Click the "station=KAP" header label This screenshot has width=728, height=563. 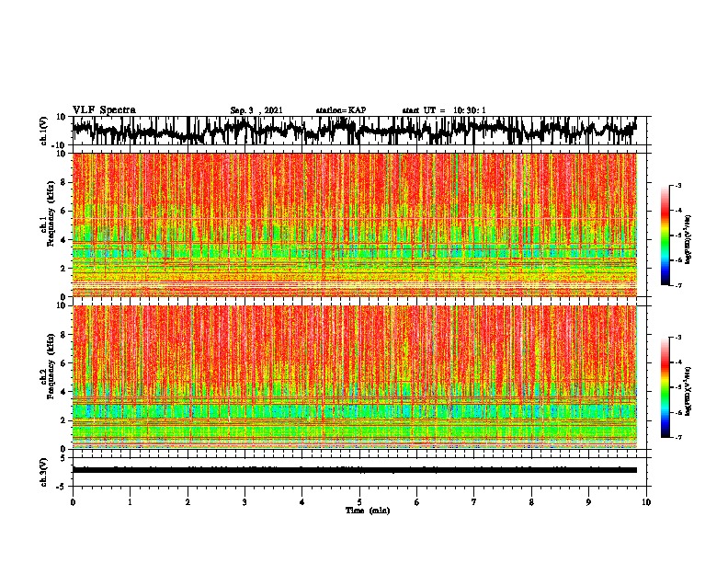click(x=341, y=110)
